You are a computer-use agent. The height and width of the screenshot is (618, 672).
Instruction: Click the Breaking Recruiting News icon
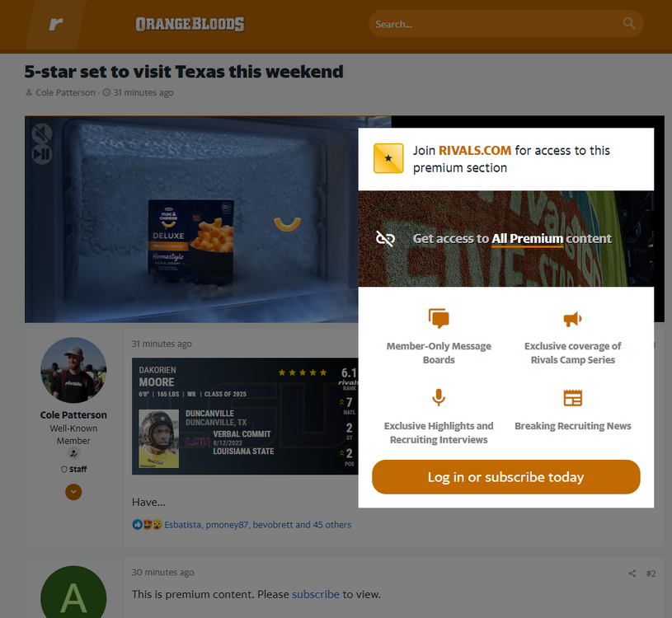(x=572, y=398)
